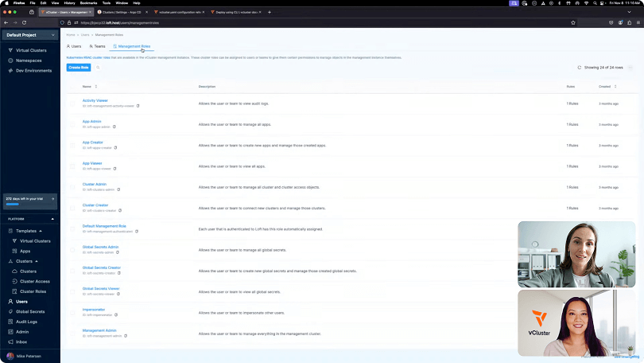The height and width of the screenshot is (363, 644).
Task: Open the trial days remaining arrow
Action: tap(52, 199)
